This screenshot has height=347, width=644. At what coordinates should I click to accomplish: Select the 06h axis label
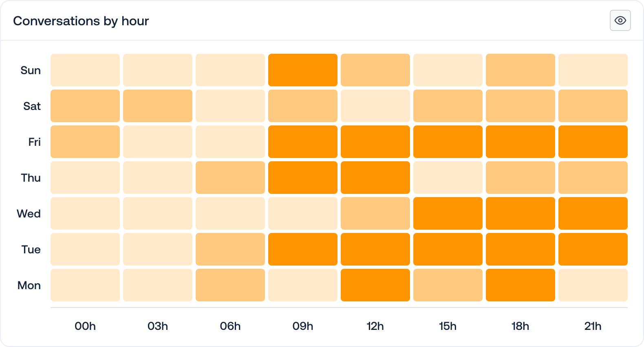[230, 326]
